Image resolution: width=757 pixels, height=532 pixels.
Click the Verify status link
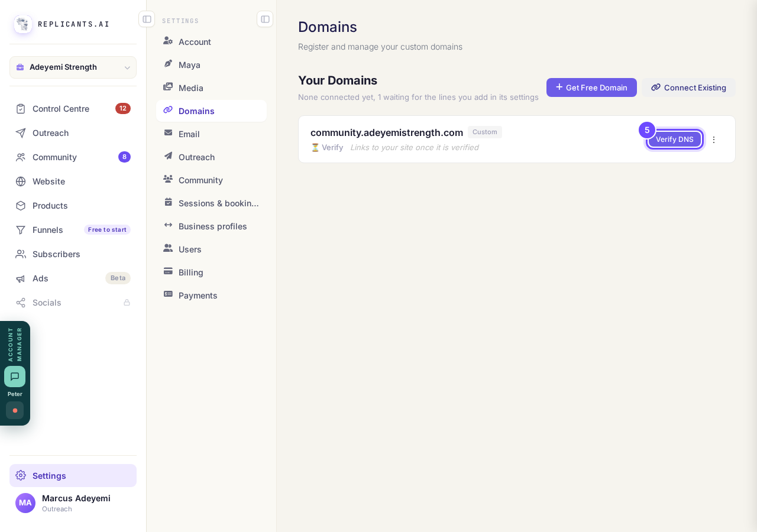(327, 147)
